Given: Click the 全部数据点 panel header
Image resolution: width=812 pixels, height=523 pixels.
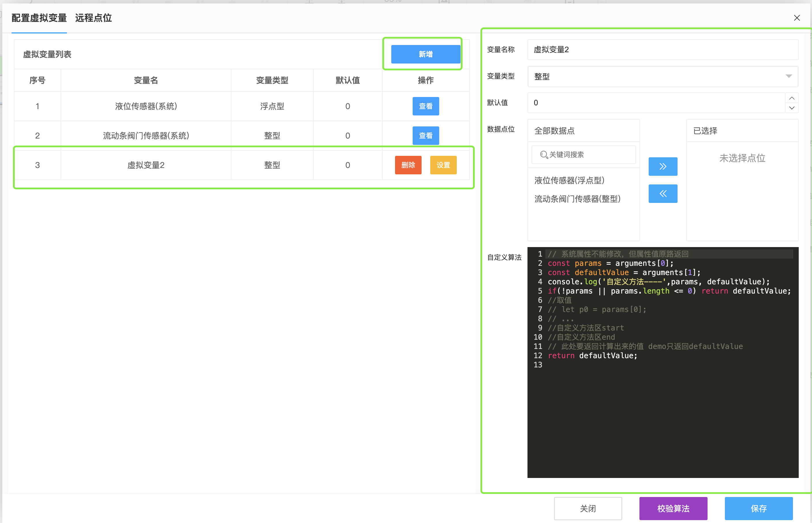Looking at the screenshot, I should 583,131.
